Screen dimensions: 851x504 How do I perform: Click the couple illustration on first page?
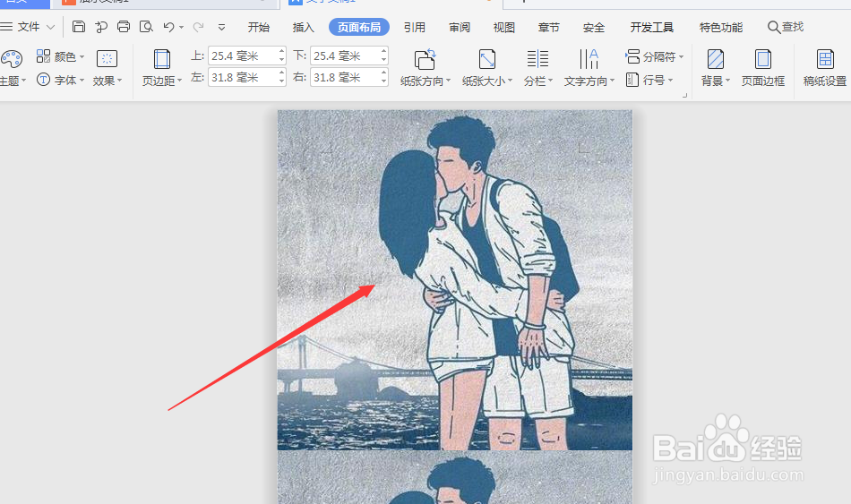click(455, 280)
